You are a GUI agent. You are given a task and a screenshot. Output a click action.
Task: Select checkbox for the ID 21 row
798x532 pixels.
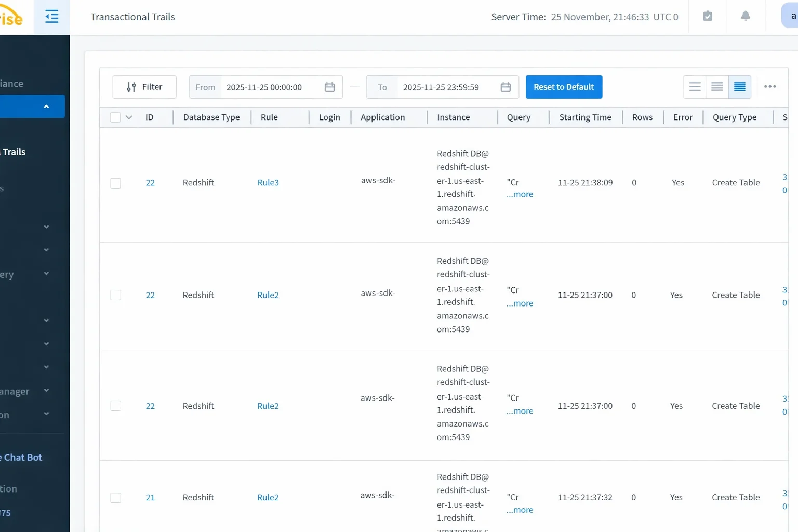[x=115, y=498]
